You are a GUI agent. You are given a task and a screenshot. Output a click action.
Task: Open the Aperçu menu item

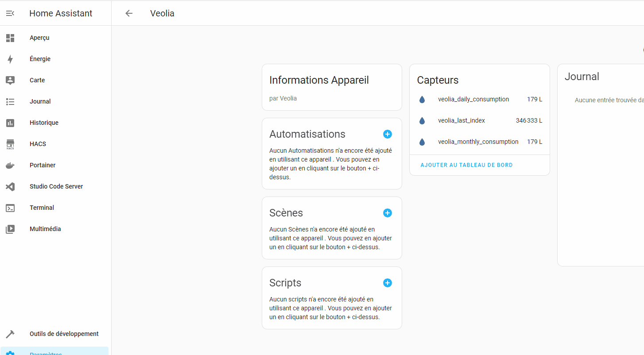[x=54, y=38]
